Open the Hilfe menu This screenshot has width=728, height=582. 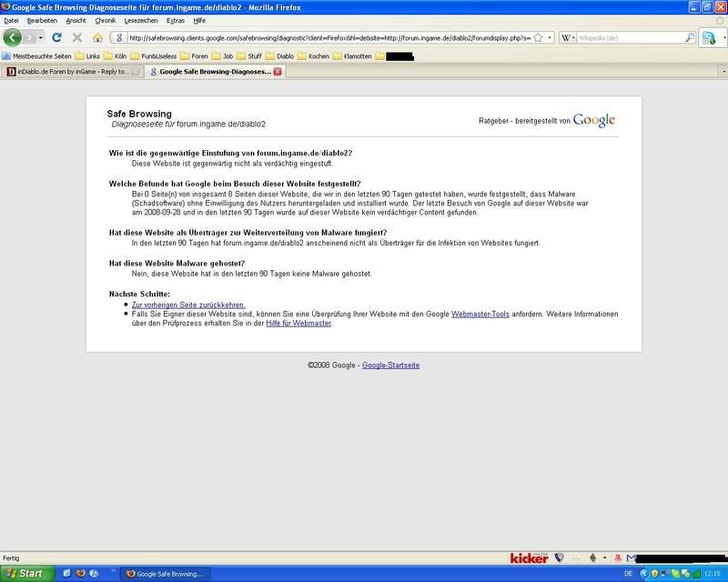(x=199, y=20)
